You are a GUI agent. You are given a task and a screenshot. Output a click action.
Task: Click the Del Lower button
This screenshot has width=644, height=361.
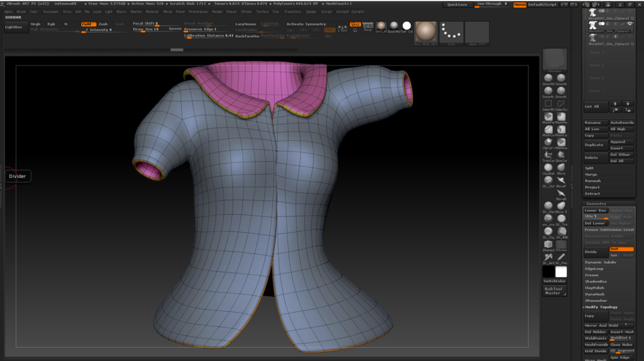coord(596,223)
